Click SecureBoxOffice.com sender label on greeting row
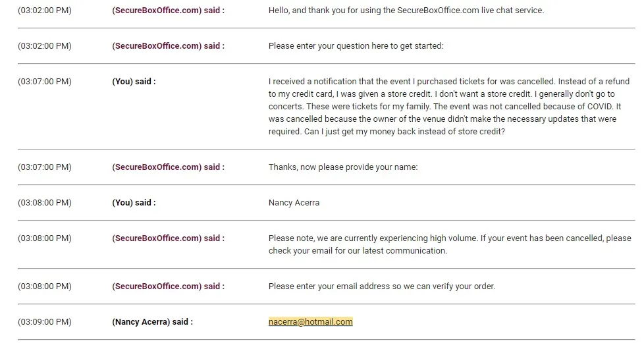Viewport: 644px width, 353px height. pos(168,11)
